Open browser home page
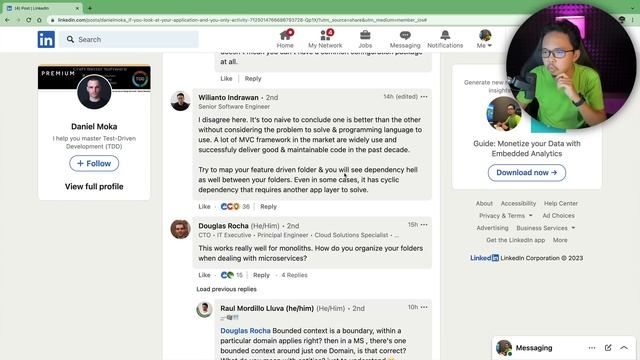The image size is (640, 360). [x=39, y=20]
